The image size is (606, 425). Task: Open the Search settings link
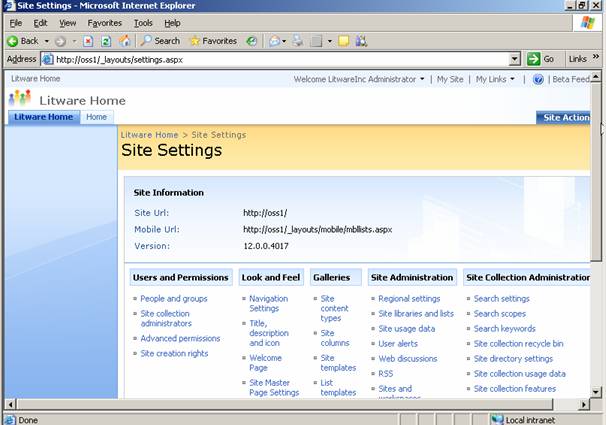502,299
